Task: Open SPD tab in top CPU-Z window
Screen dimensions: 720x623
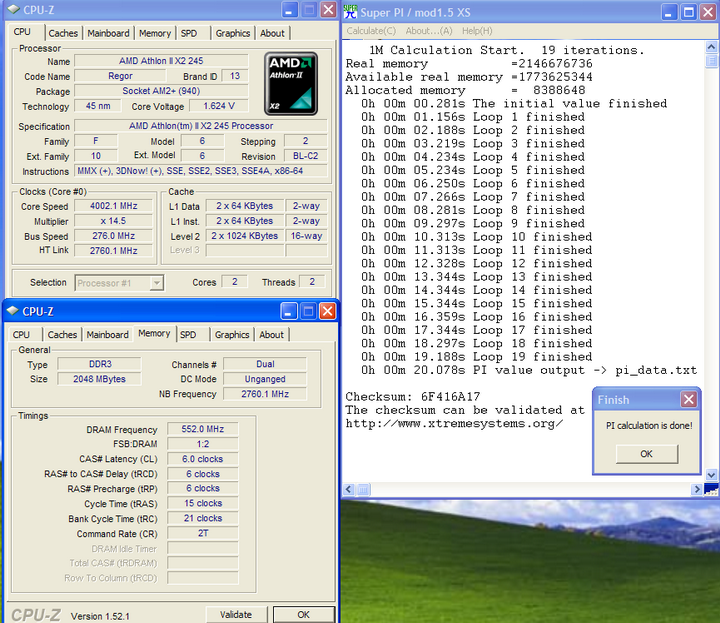Action: tap(189, 33)
